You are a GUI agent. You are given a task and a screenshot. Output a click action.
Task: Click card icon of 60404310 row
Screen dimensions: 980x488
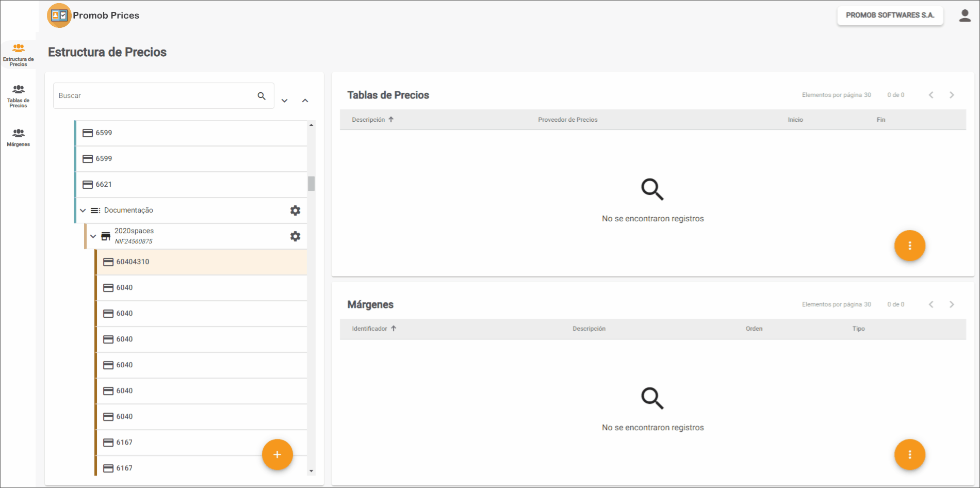pyautogui.click(x=108, y=262)
